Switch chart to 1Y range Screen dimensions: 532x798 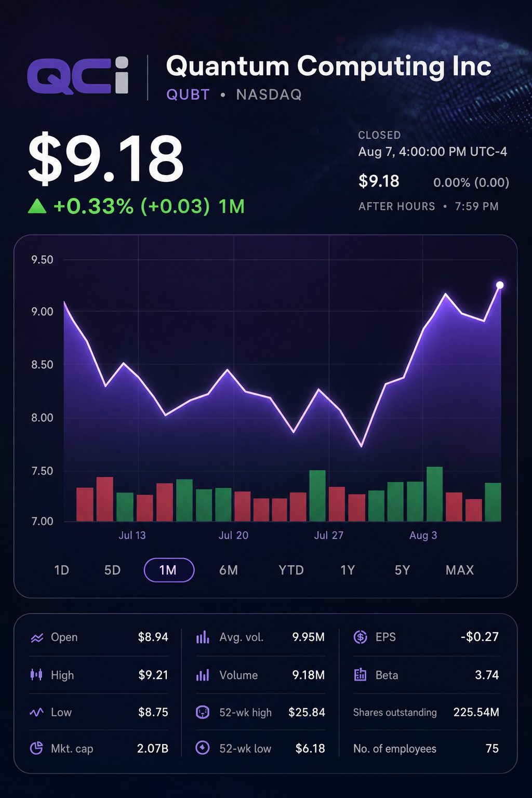pyautogui.click(x=348, y=570)
